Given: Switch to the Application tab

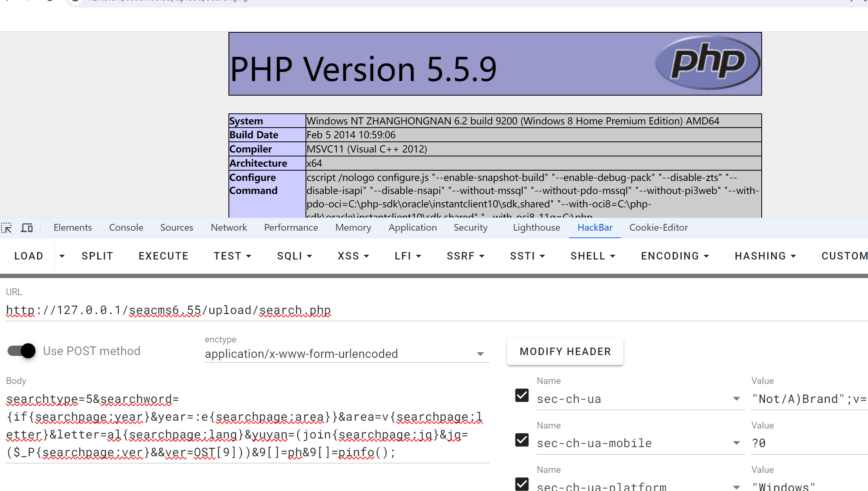Looking at the screenshot, I should tap(413, 228).
